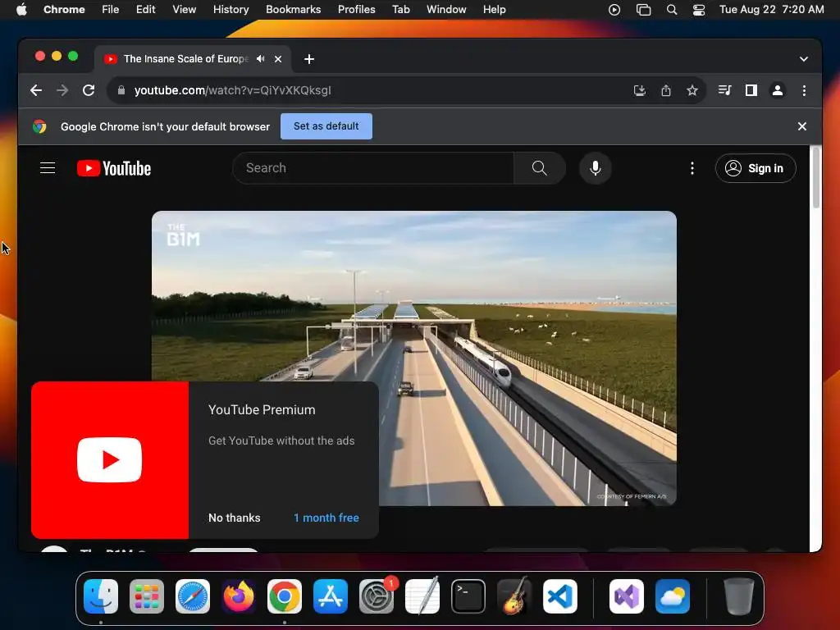The height and width of the screenshot is (630, 840).
Task: Set Chrome as default browser
Action: coord(326,126)
